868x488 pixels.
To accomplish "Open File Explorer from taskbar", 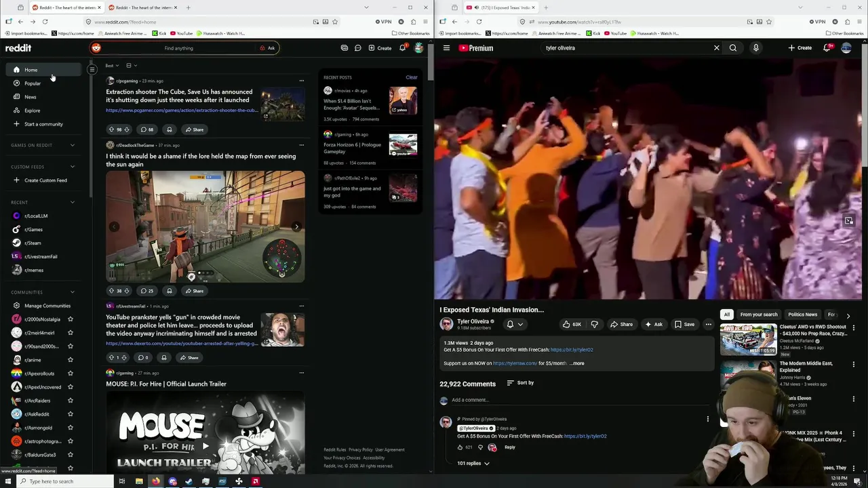I will pyautogui.click(x=139, y=481).
